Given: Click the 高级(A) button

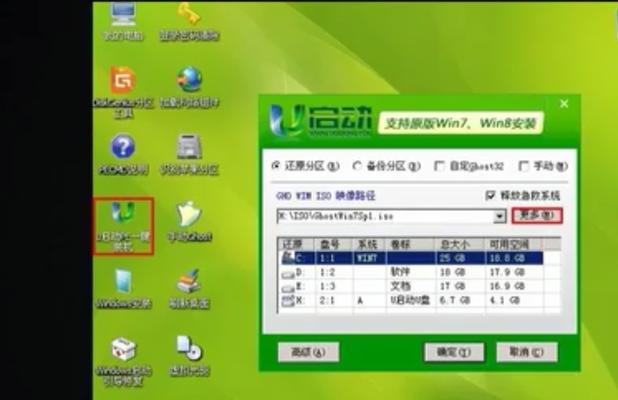Looking at the screenshot, I should (x=308, y=352).
